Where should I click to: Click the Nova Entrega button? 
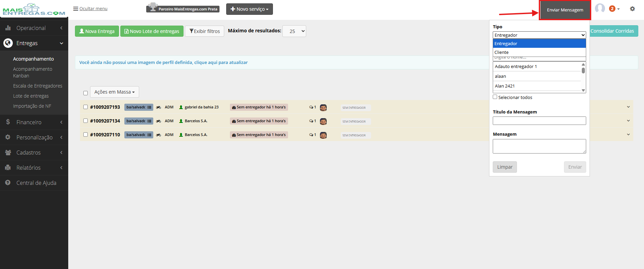97,31
